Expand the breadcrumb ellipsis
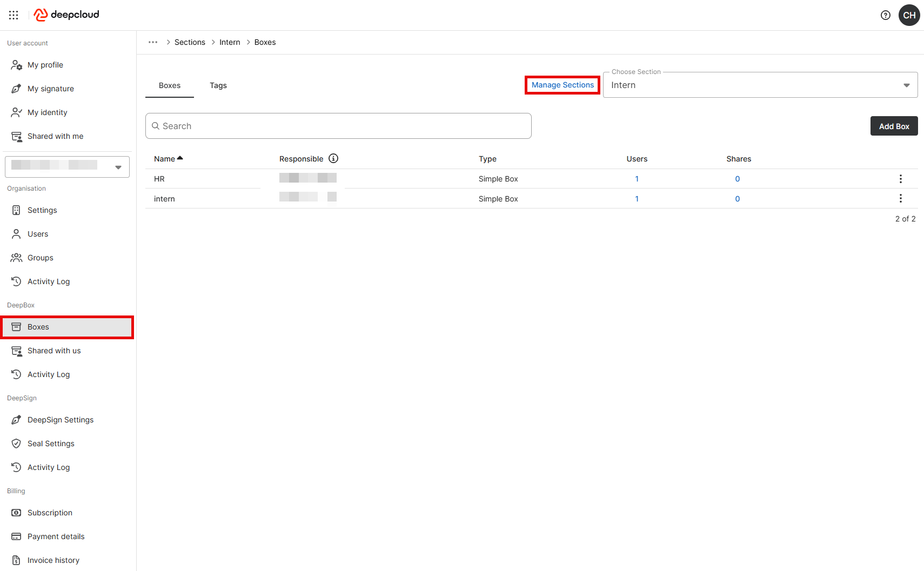924x571 pixels. [153, 42]
